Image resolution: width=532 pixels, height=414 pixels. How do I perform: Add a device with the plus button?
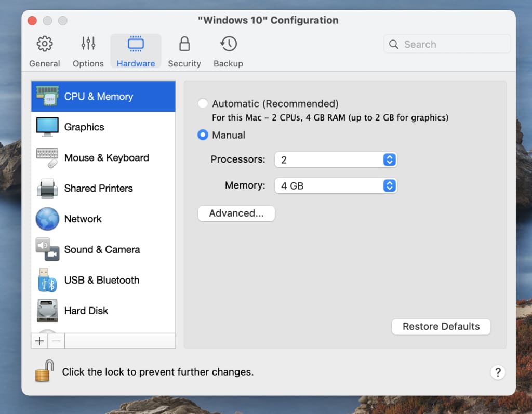(39, 341)
